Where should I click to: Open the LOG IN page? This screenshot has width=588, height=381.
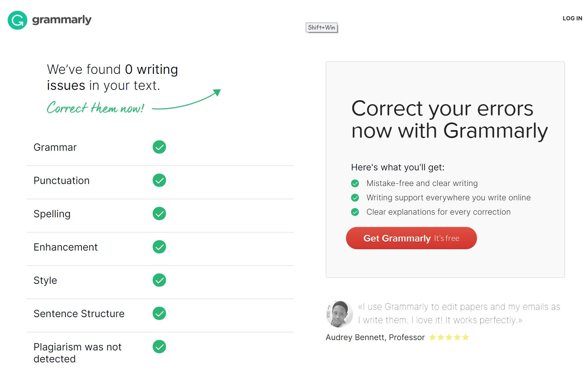tap(572, 18)
